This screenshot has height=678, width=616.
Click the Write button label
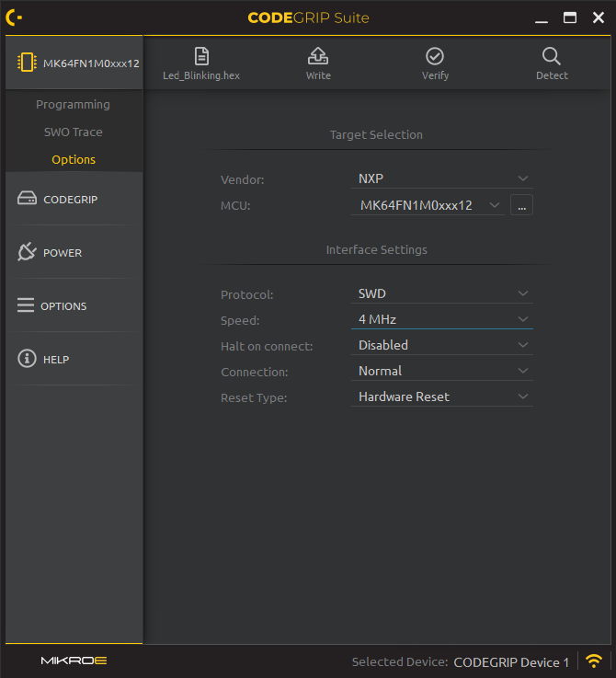(319, 75)
